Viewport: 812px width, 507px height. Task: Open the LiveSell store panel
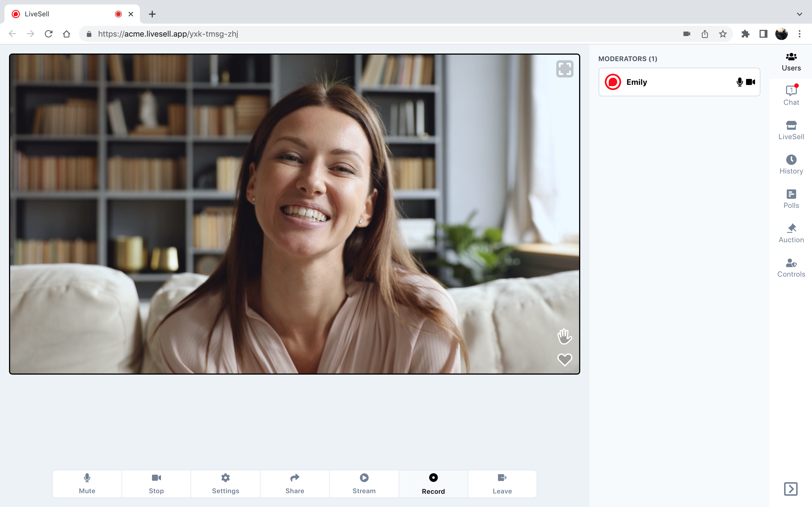(791, 130)
